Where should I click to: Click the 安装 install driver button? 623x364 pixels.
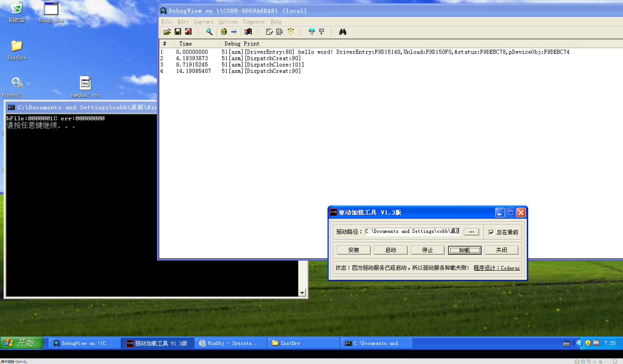pyautogui.click(x=354, y=250)
